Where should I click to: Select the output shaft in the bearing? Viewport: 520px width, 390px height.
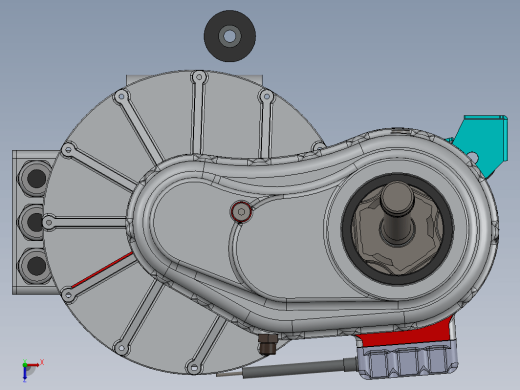pyautogui.click(x=397, y=213)
